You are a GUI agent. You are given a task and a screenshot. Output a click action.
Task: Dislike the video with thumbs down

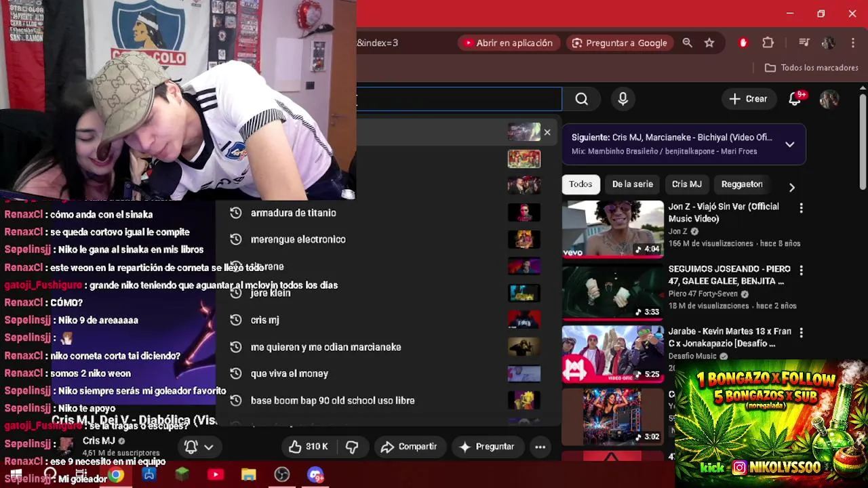click(352, 447)
